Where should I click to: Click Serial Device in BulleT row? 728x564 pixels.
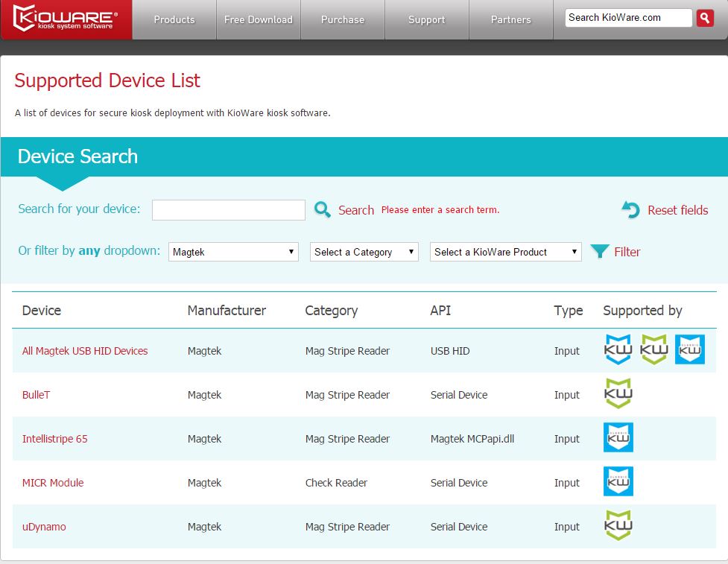coord(459,395)
